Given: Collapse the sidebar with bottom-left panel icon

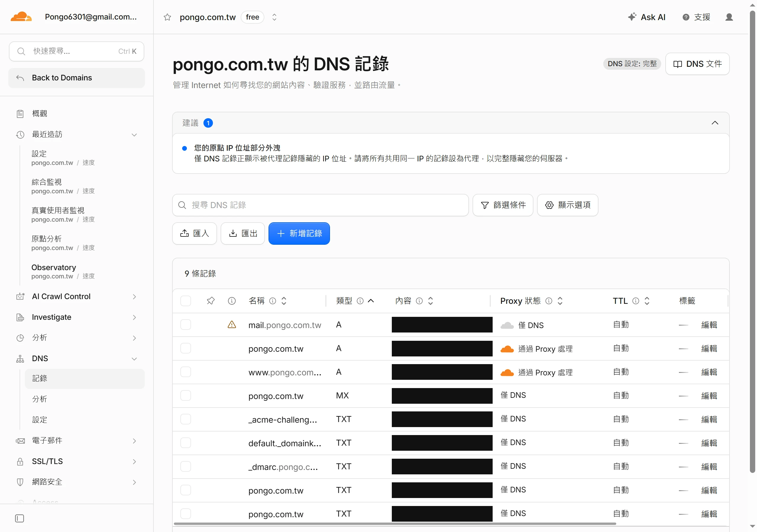Looking at the screenshot, I should 20,518.
